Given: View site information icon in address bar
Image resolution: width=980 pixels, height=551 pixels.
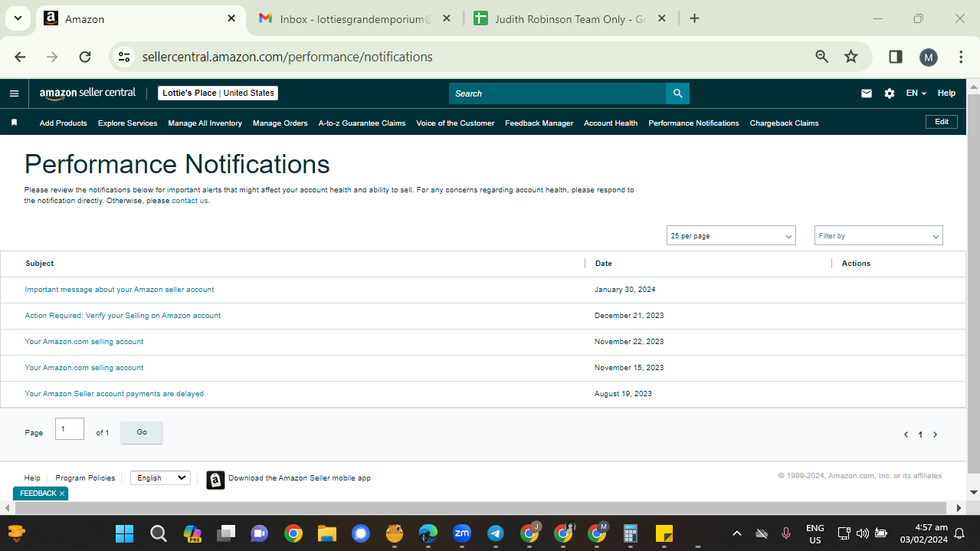Looking at the screenshot, I should point(124,57).
